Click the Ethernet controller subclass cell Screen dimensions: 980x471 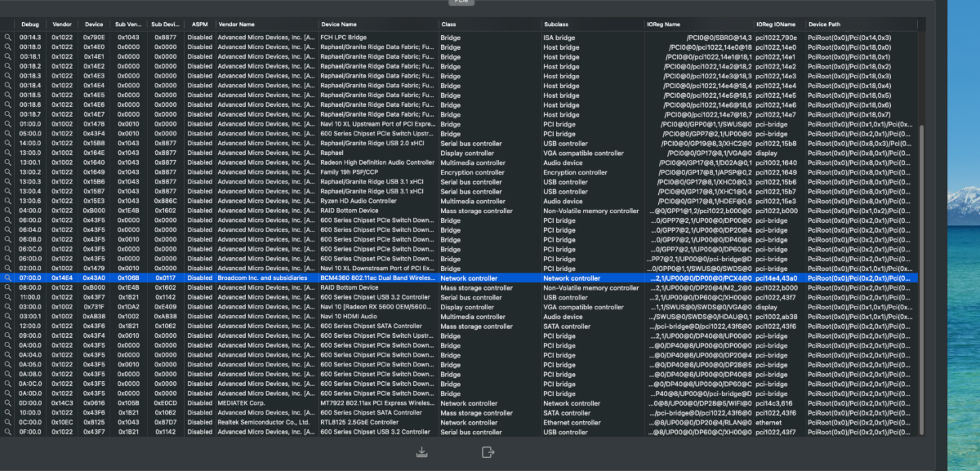click(572, 423)
